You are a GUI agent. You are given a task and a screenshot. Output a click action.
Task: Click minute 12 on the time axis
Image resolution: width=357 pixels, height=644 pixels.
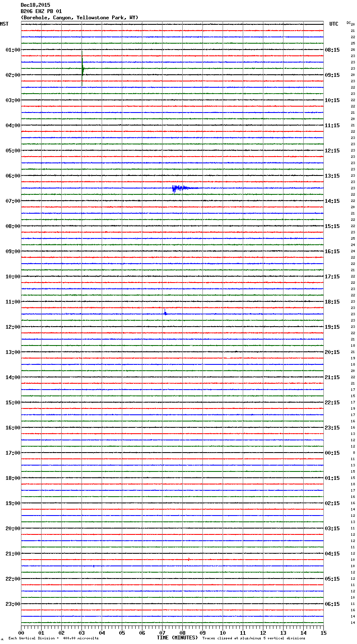[263, 633]
